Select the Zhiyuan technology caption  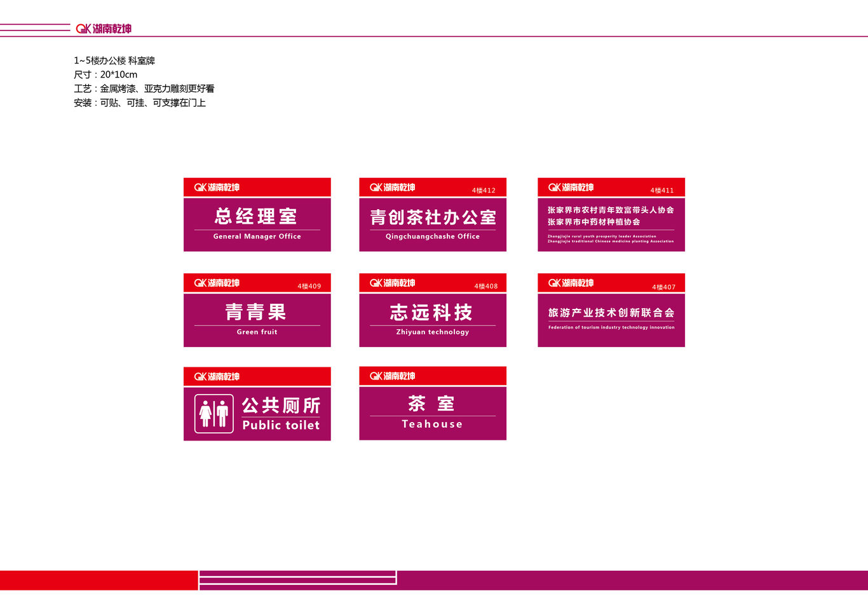433,332
